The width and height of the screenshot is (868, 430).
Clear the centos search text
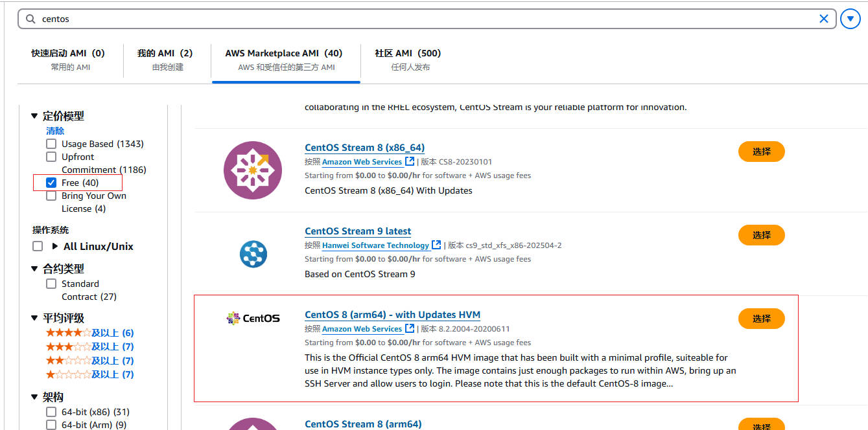(x=824, y=19)
